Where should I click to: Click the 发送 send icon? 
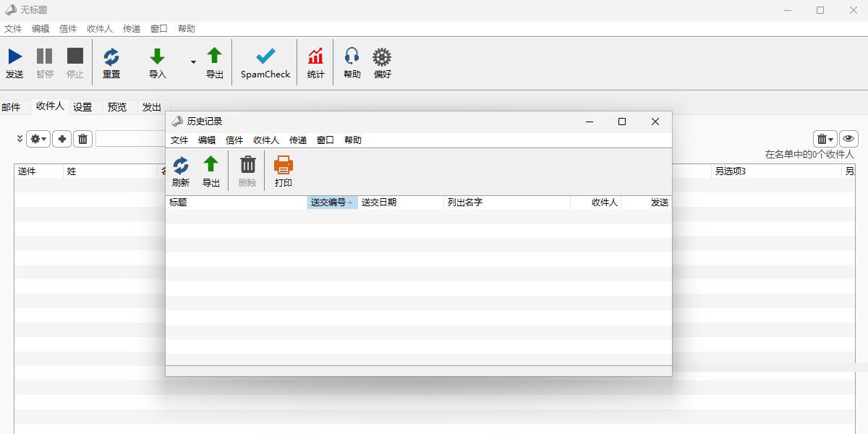pos(15,61)
